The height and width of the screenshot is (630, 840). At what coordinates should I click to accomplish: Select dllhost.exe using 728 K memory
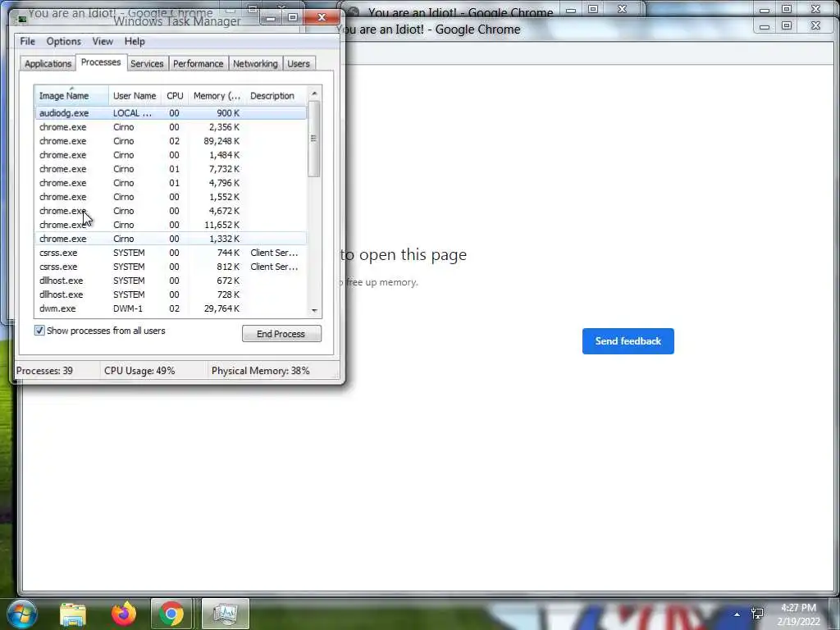pyautogui.click(x=171, y=294)
